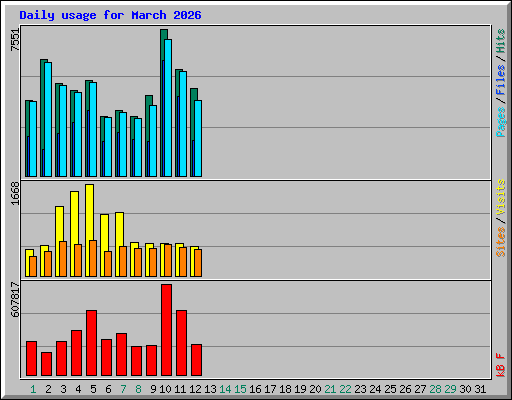
Task: Click the orange sites bar for day 1
Action: [33, 266]
